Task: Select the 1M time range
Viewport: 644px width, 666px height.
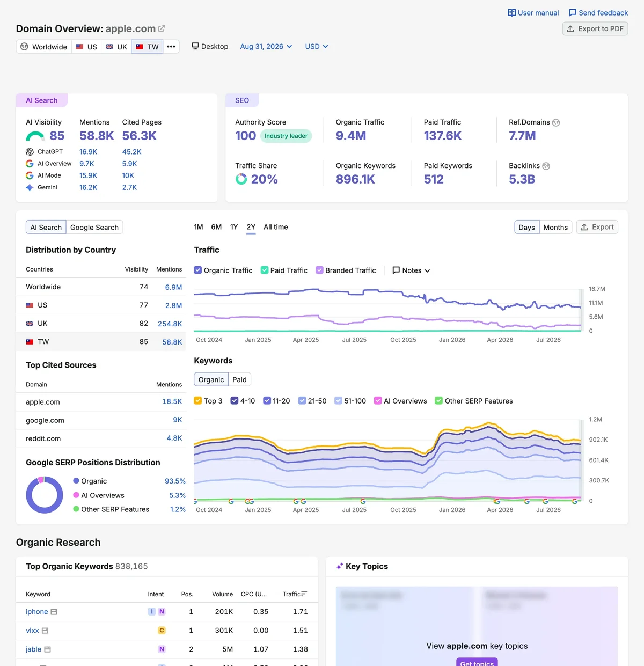Action: coord(199,227)
